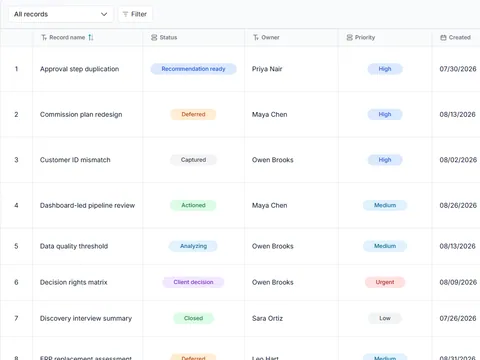Click the sort arrows beside Record name
This screenshot has height=360, width=480.
tap(91, 37)
